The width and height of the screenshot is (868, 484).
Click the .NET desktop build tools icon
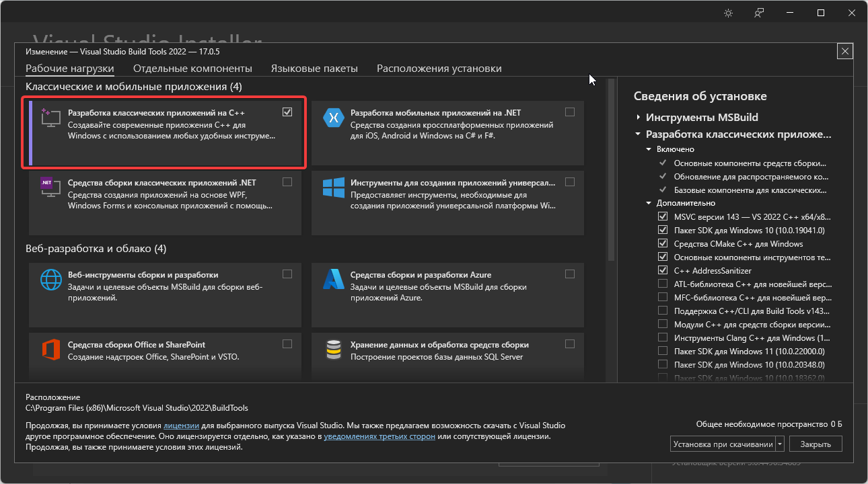(x=51, y=188)
